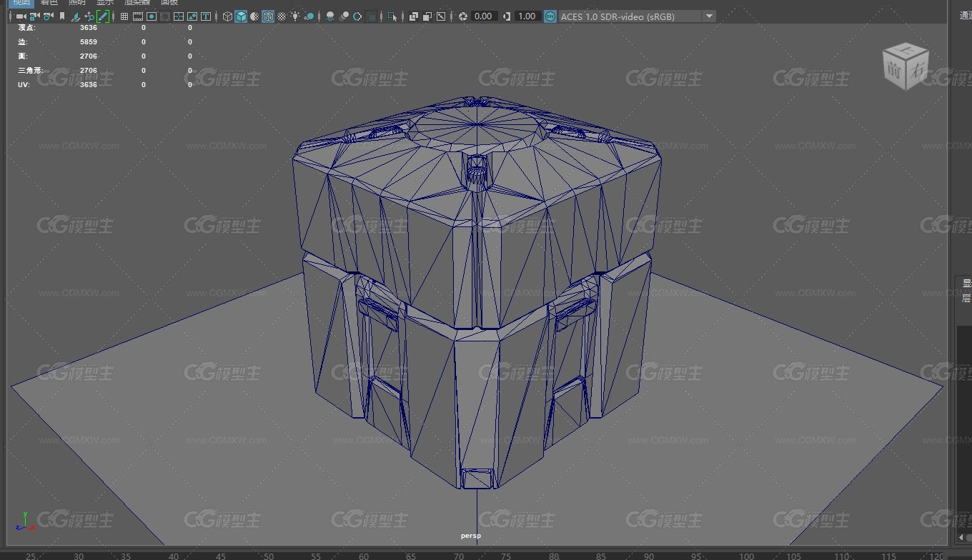Toggle Screen Space Ambient Occlusion icon
This screenshot has height=560, width=972.
[x=330, y=16]
